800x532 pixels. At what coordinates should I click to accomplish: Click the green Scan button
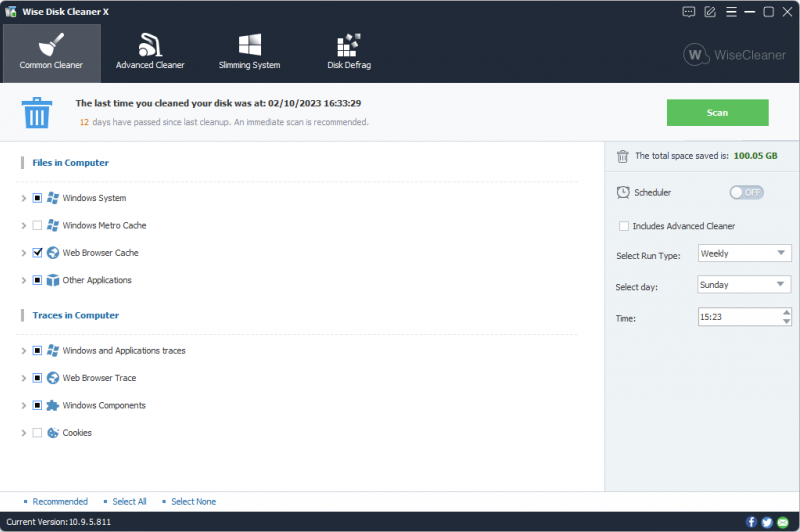pyautogui.click(x=717, y=113)
